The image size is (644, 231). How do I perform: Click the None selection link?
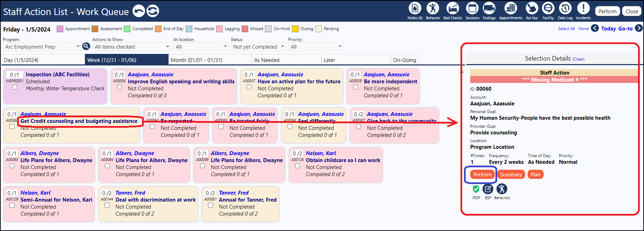point(584,29)
